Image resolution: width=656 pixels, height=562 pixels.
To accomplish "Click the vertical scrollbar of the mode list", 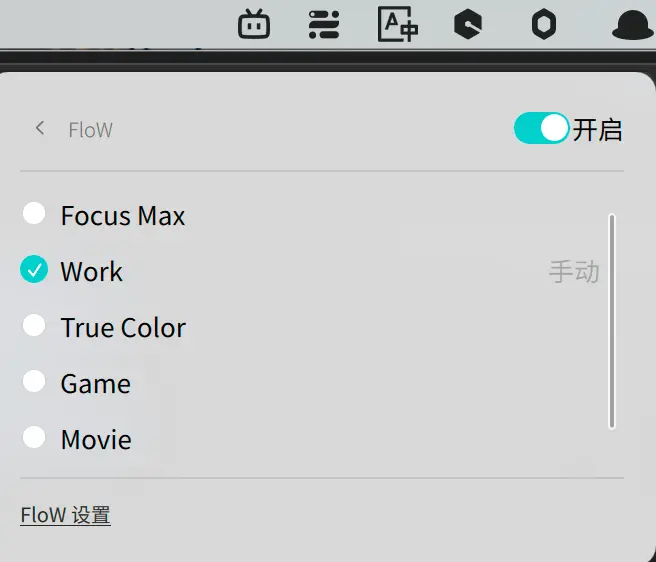I will (612, 321).
